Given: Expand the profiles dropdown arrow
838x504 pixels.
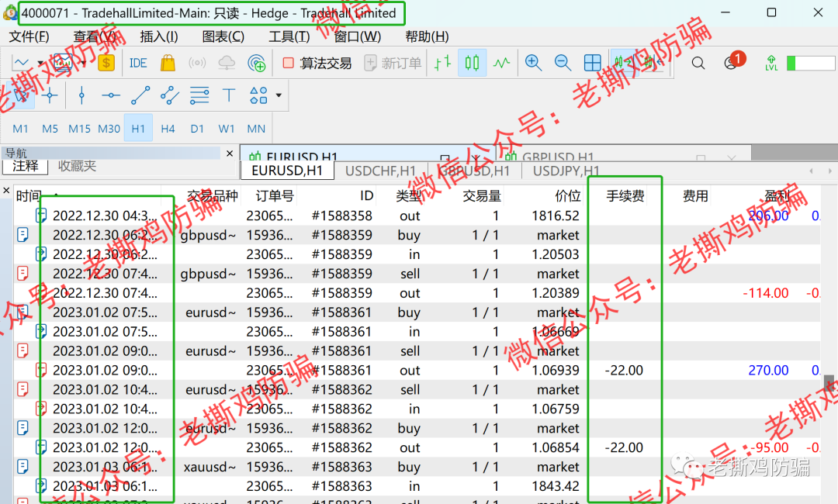Looking at the screenshot, I should click(x=84, y=64).
